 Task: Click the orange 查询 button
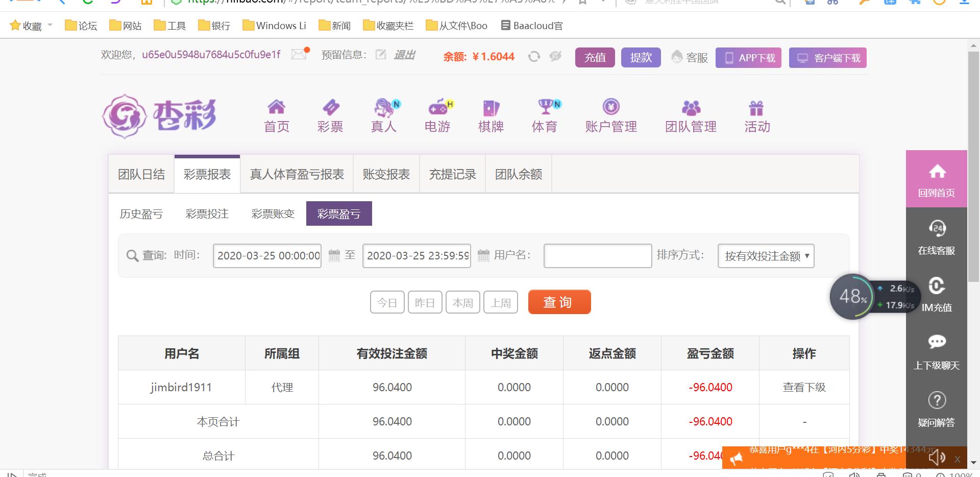pos(559,302)
